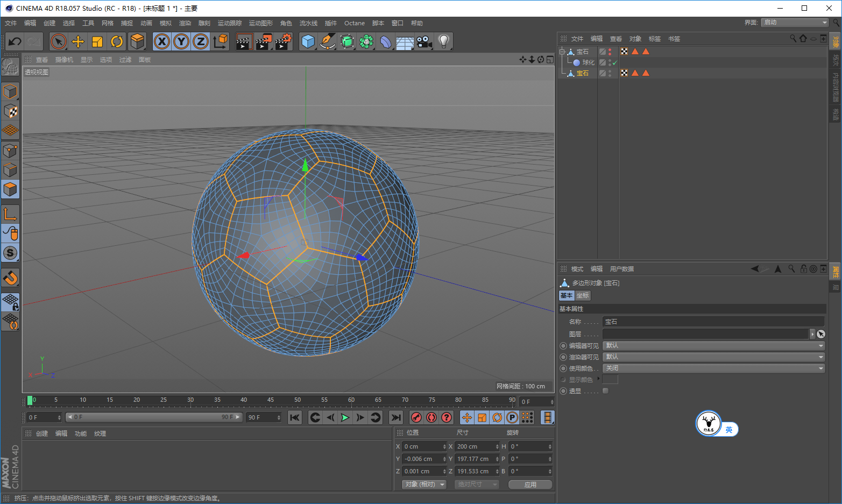This screenshot has width=842, height=504.
Task: Collapse the top 宝石 object tree
Action: 562,52
